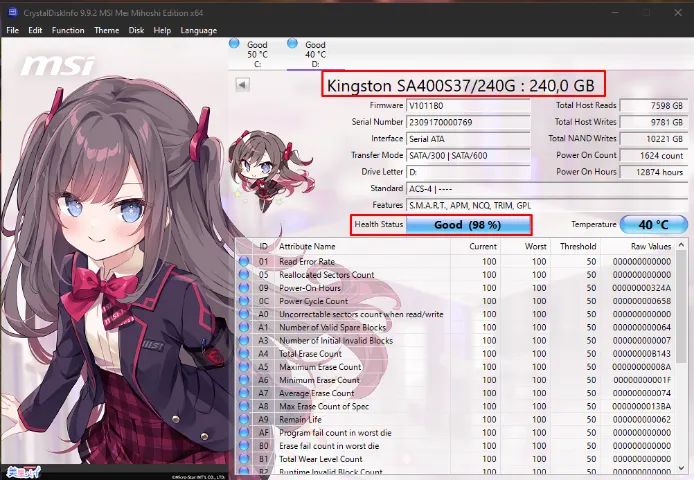Open the Theme menu
This screenshot has height=480, width=694.
click(107, 30)
